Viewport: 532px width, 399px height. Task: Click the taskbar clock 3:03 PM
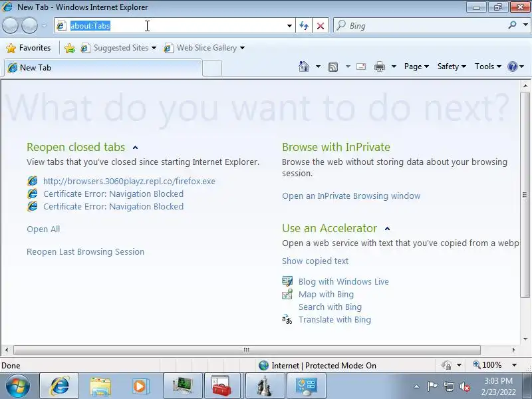click(498, 380)
